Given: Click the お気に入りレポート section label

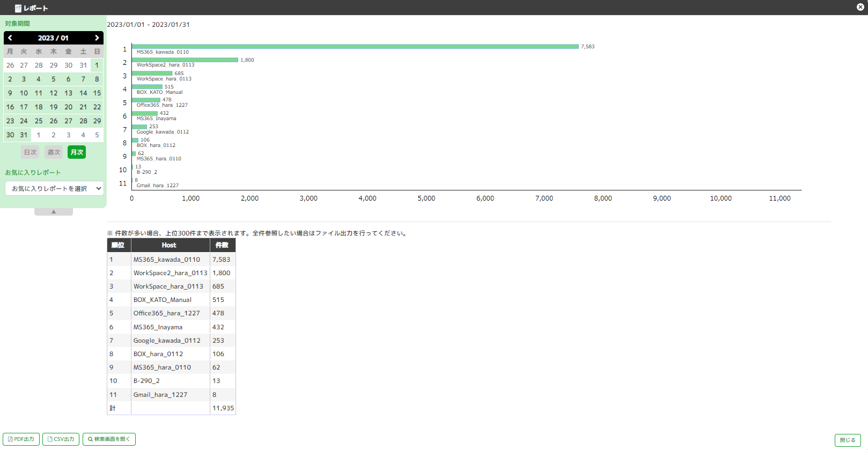Looking at the screenshot, I should [33, 173].
